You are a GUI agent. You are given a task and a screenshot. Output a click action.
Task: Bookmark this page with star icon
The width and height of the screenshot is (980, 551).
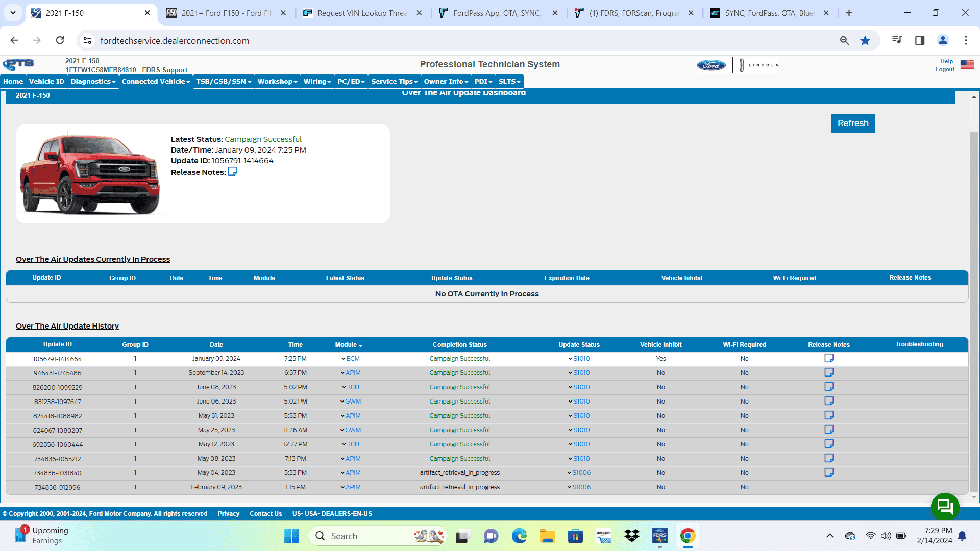click(865, 41)
